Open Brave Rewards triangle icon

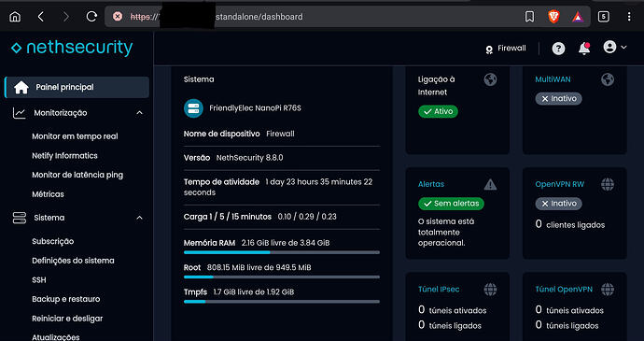(578, 17)
